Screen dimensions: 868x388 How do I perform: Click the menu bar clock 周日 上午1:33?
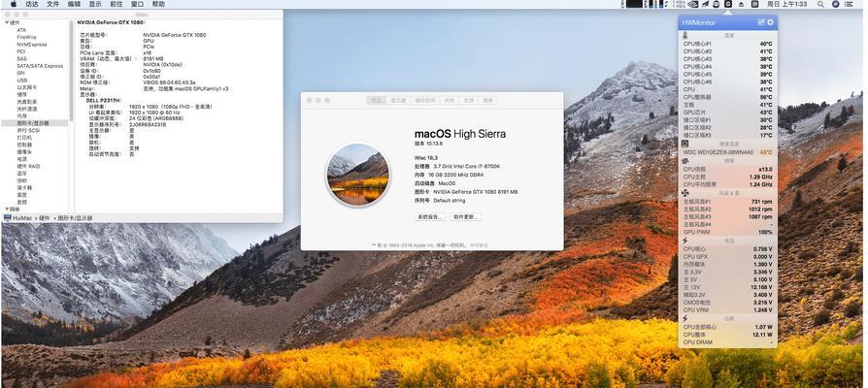click(x=787, y=4)
